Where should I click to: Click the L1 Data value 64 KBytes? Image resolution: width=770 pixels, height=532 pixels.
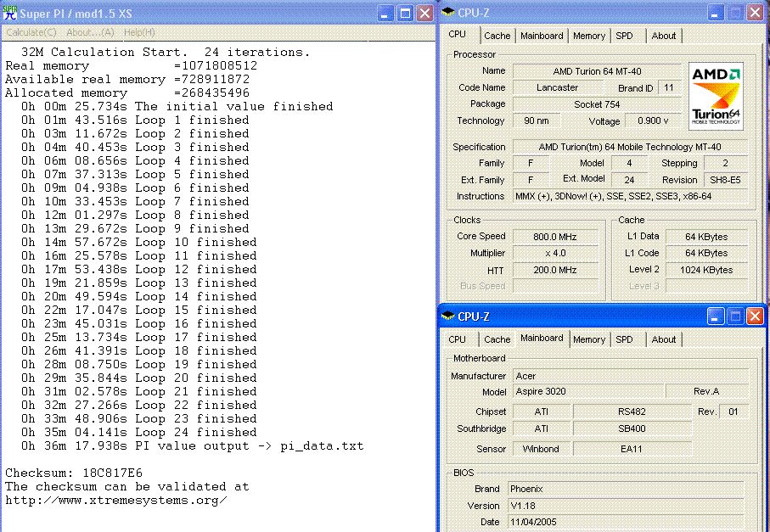pyautogui.click(x=706, y=237)
